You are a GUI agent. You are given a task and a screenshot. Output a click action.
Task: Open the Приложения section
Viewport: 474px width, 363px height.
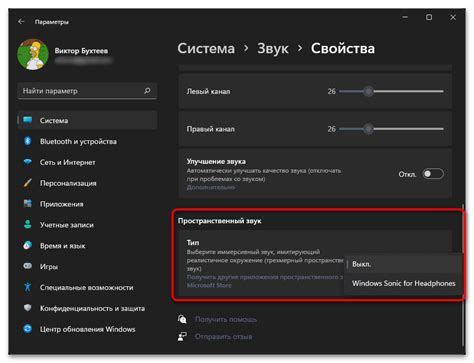coord(87,204)
